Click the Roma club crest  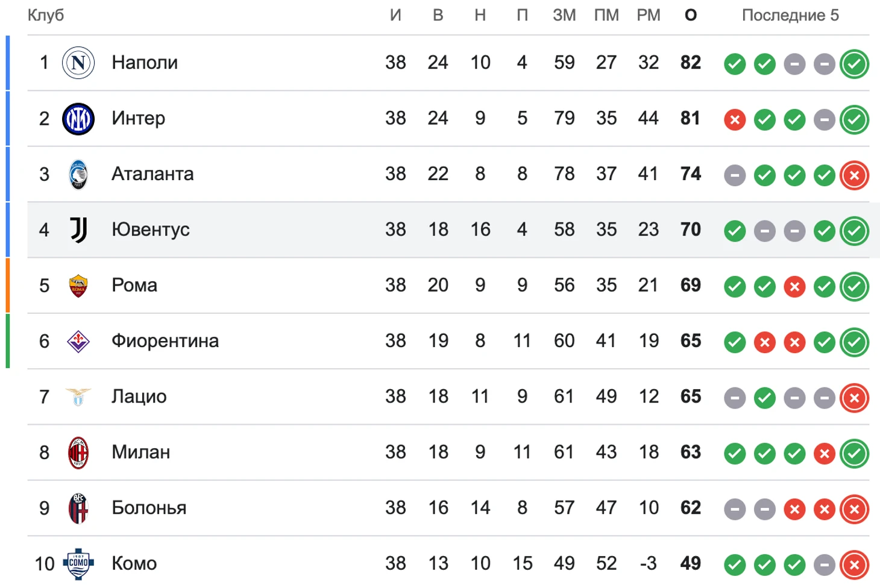[78, 286]
